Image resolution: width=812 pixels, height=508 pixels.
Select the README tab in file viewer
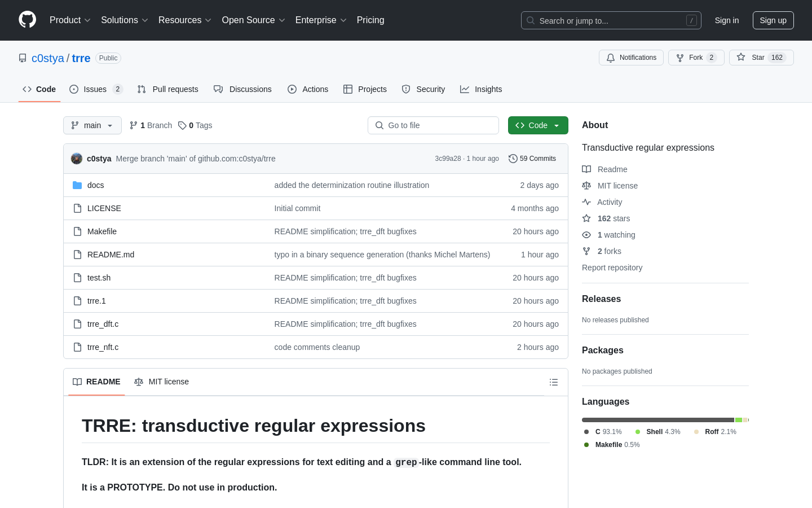click(x=96, y=382)
